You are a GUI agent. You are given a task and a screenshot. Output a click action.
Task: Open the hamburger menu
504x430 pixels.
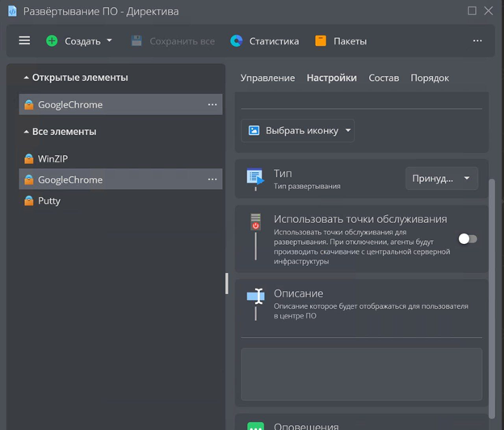pyautogui.click(x=24, y=41)
